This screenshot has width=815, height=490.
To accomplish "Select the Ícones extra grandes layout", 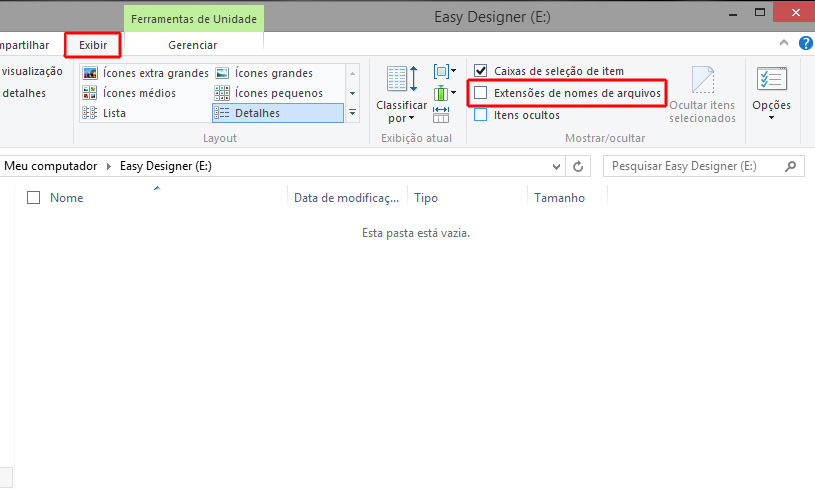I will [146, 73].
